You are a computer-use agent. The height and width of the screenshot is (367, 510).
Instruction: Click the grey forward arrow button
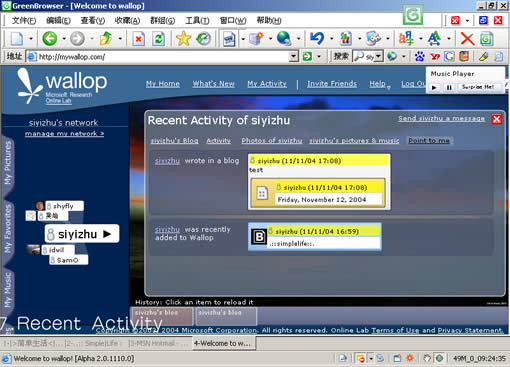pos(77,39)
